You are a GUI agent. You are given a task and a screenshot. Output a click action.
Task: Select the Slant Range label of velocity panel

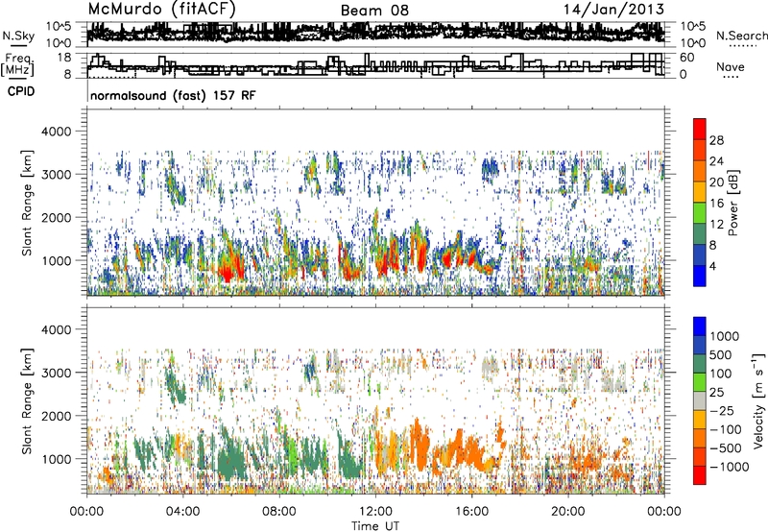pos(27,401)
